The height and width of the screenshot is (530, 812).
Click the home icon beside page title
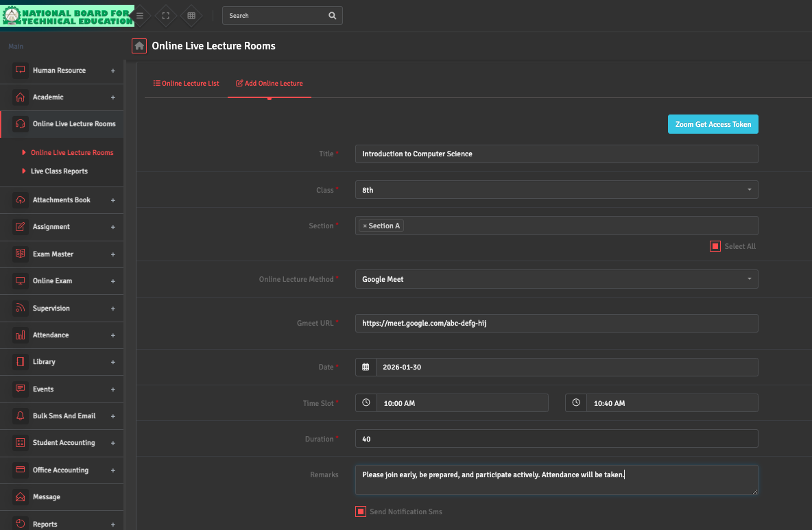click(139, 46)
